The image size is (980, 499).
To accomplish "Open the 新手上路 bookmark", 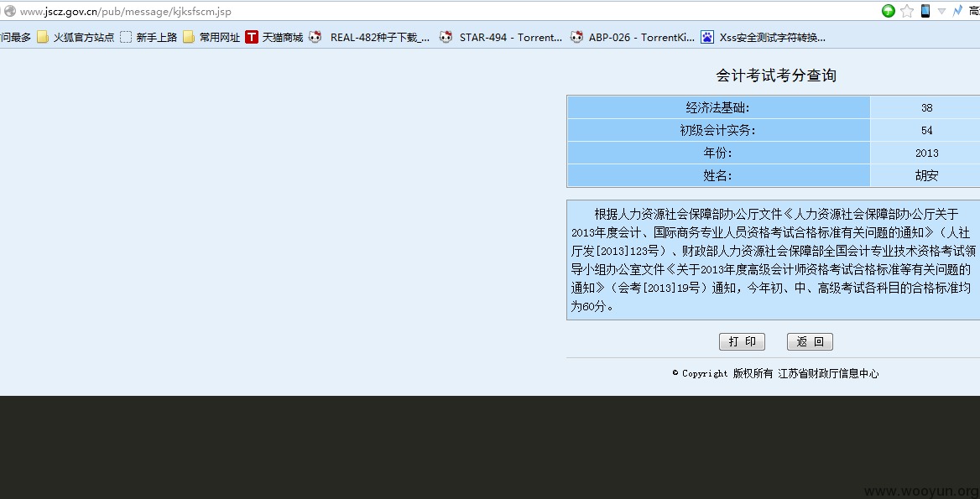I will click(149, 38).
